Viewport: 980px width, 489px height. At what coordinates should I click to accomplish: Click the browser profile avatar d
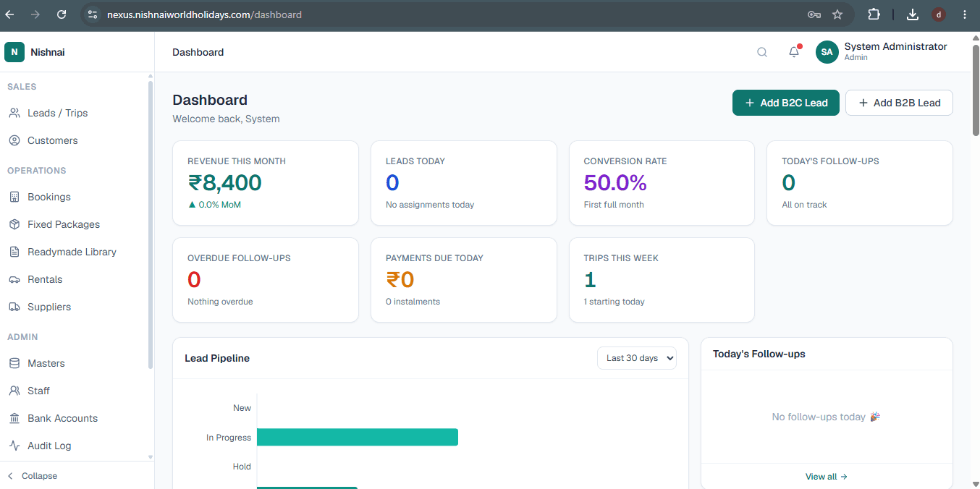[x=939, y=14]
